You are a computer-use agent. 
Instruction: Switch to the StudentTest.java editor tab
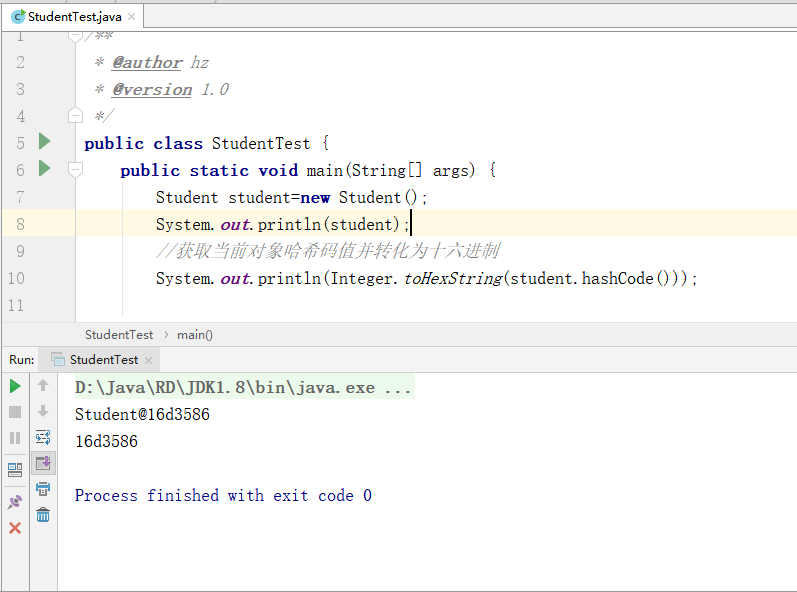click(74, 17)
